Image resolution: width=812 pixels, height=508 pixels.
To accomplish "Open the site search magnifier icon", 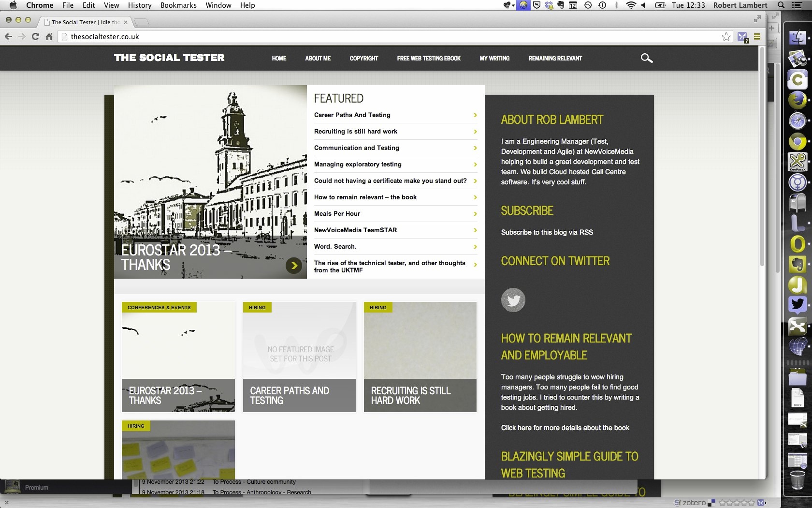I will tap(646, 58).
